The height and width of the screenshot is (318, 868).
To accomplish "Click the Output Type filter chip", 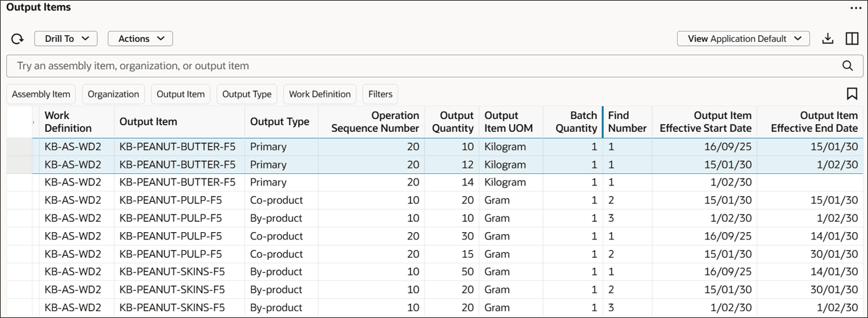I will [x=246, y=94].
